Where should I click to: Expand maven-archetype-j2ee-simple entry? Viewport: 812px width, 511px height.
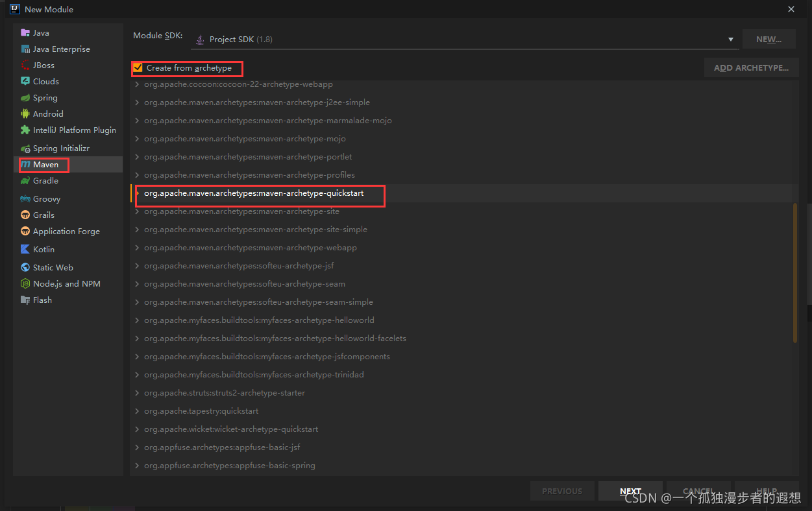137,102
